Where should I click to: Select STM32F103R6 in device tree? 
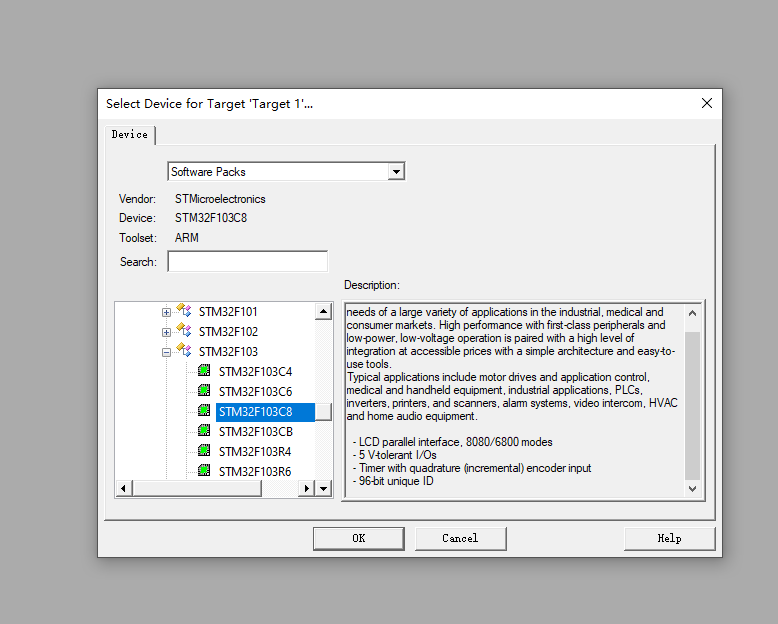coord(255,472)
